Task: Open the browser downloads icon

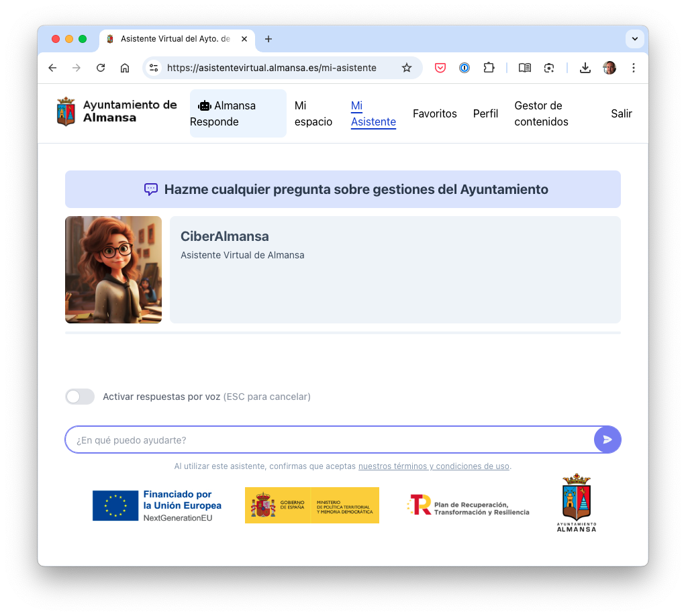Action: [x=585, y=68]
